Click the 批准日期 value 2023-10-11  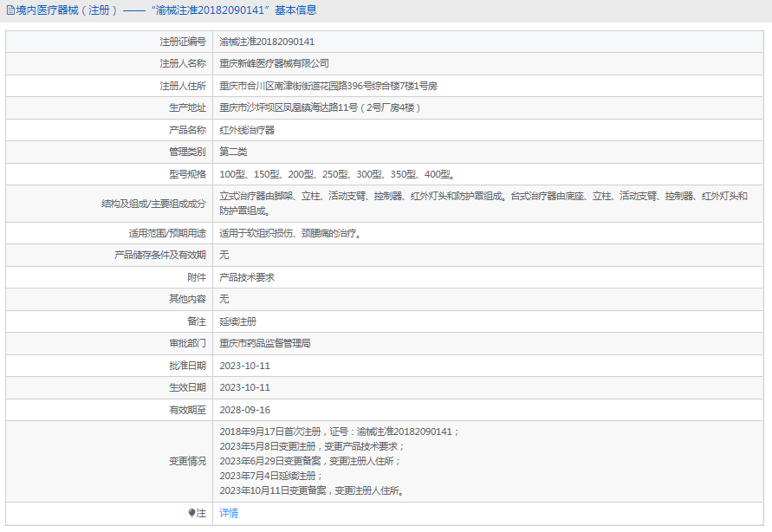tap(243, 365)
